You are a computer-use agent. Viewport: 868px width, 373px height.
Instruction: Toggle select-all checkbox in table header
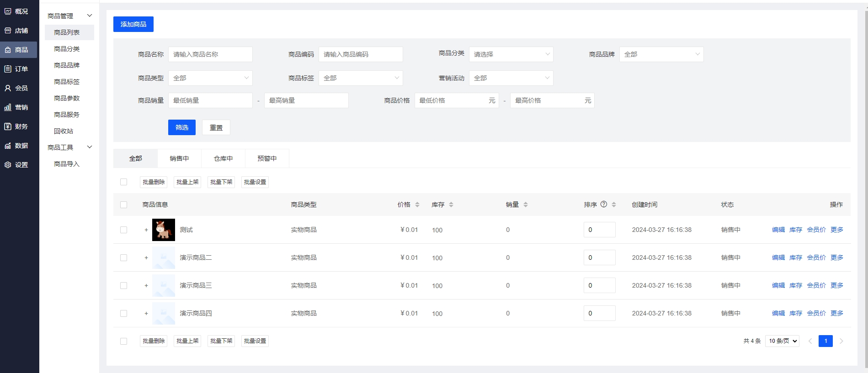[123, 205]
